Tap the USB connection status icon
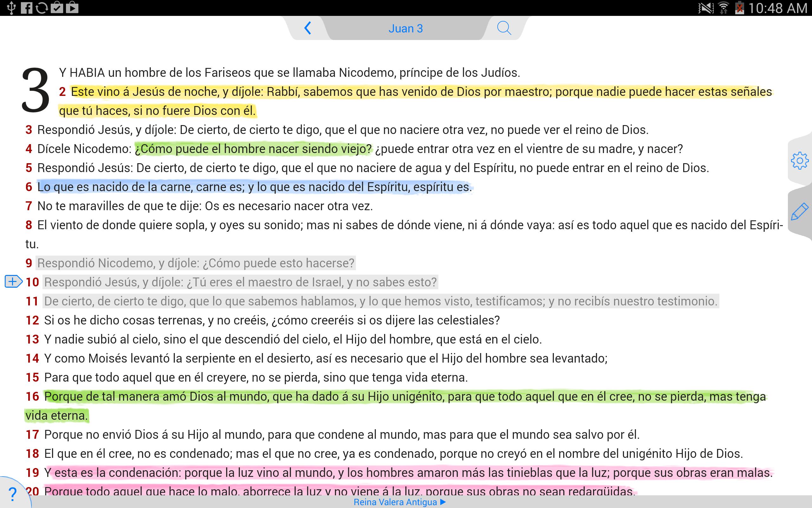 pyautogui.click(x=11, y=8)
